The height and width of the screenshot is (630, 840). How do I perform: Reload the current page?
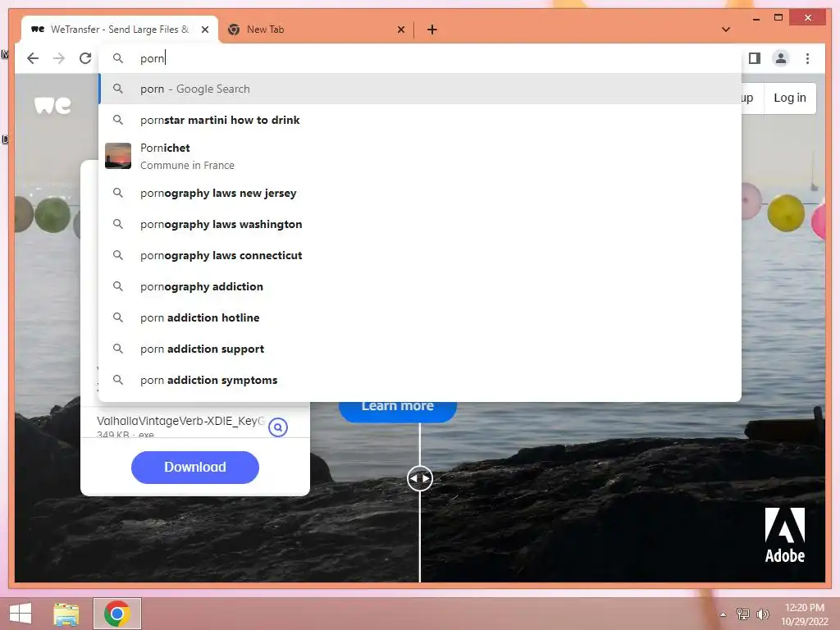pyautogui.click(x=85, y=58)
